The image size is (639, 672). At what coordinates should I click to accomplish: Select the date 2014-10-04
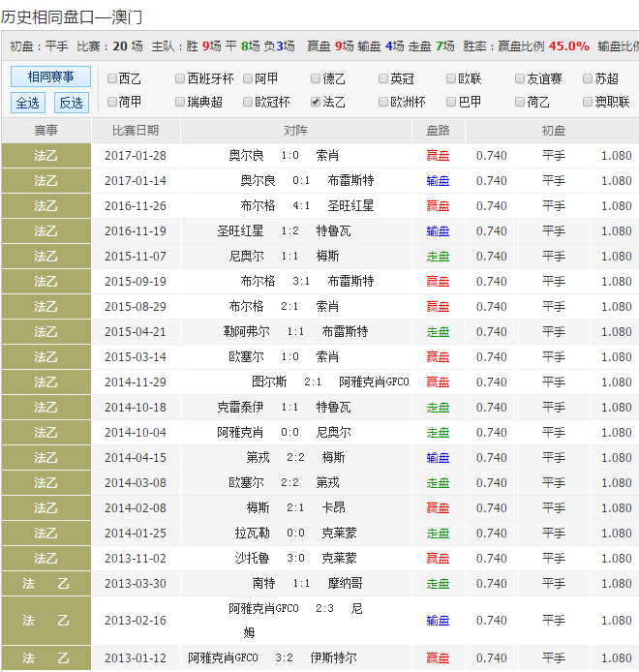[x=136, y=433]
